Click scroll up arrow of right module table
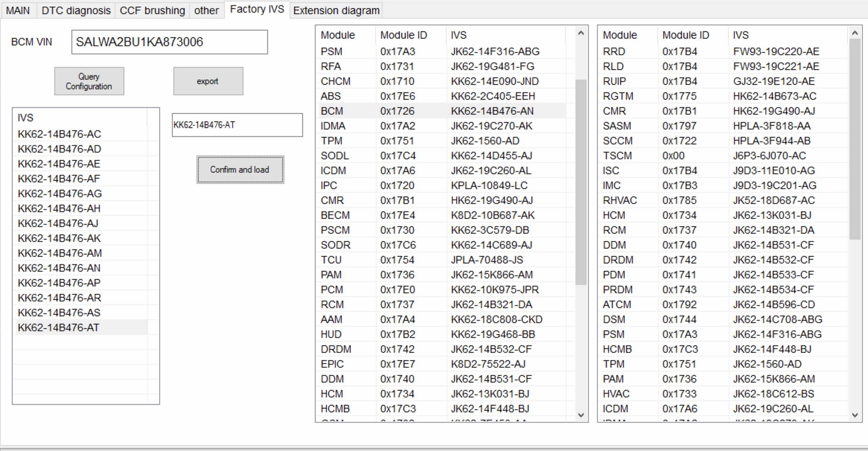 tap(854, 33)
